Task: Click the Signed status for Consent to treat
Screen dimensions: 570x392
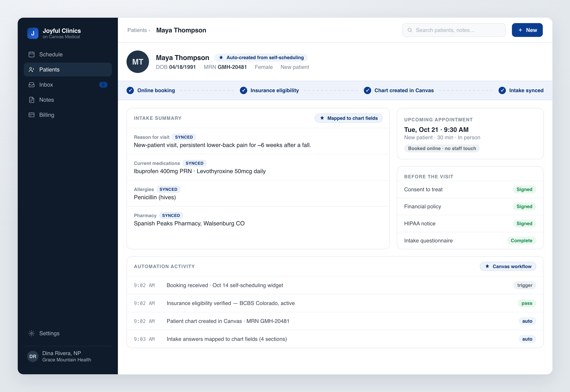Action: tap(524, 189)
